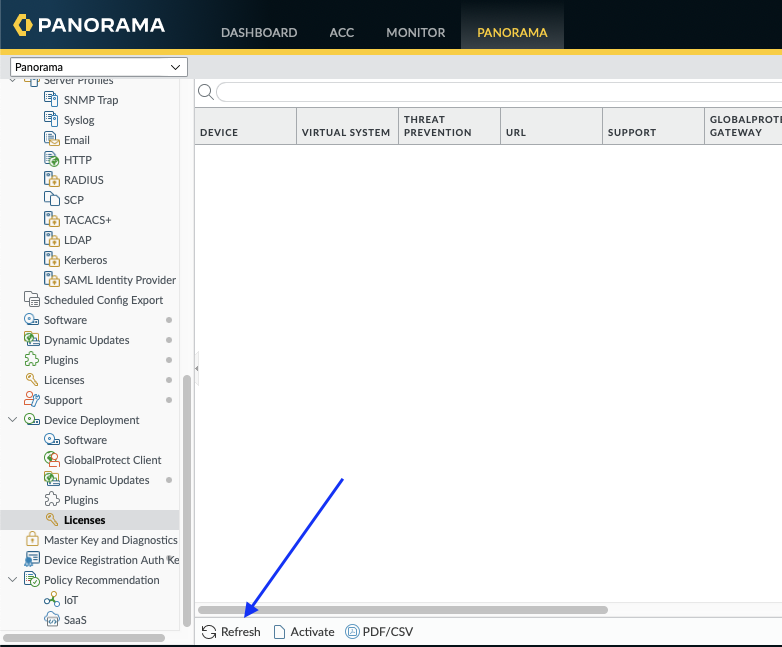Click the SAML Identity Provider icon
Viewport: 782px width, 647px height.
pos(51,279)
